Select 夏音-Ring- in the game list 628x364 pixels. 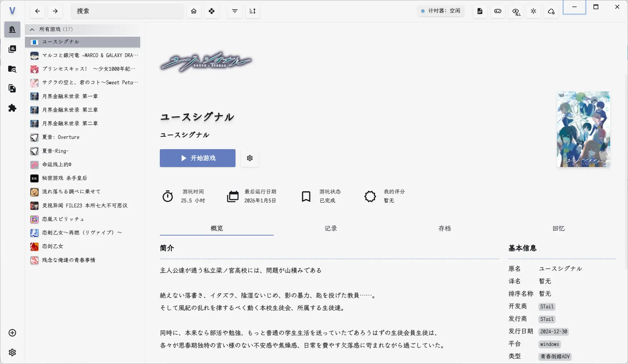[55, 151]
